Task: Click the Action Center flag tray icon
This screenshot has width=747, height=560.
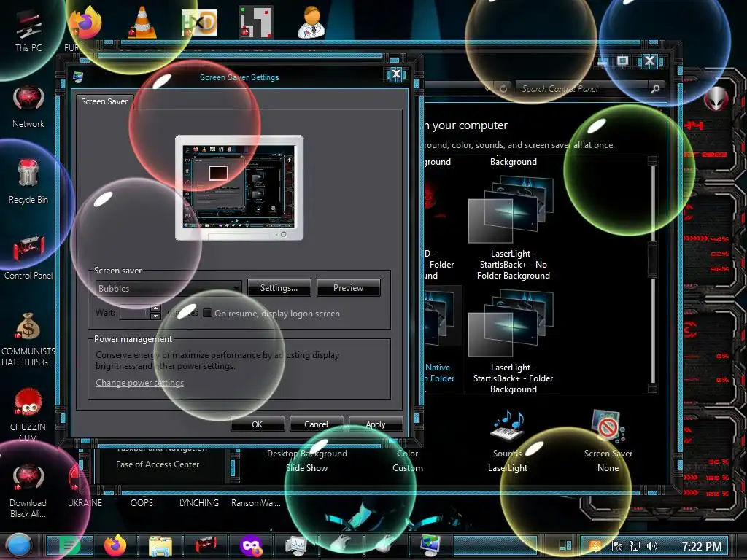Action: tap(617, 546)
